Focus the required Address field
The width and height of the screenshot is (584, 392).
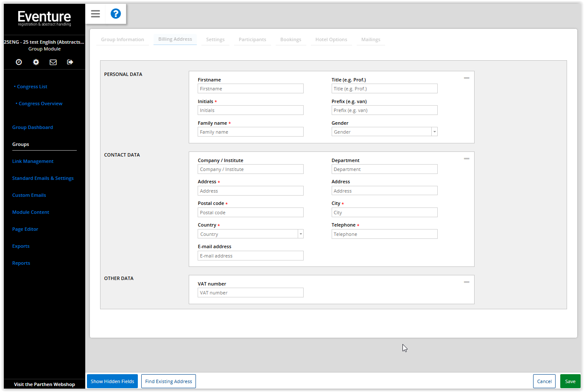(x=251, y=191)
